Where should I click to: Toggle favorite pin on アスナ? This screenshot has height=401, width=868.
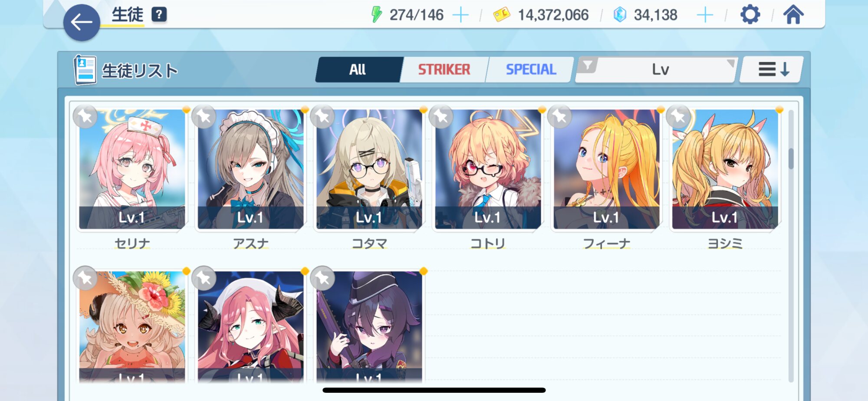[204, 116]
